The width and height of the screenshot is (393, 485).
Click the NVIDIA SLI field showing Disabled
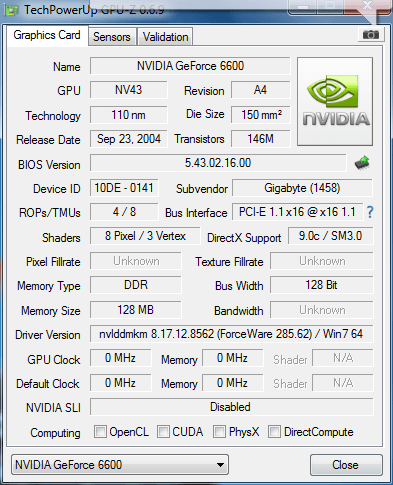231,407
